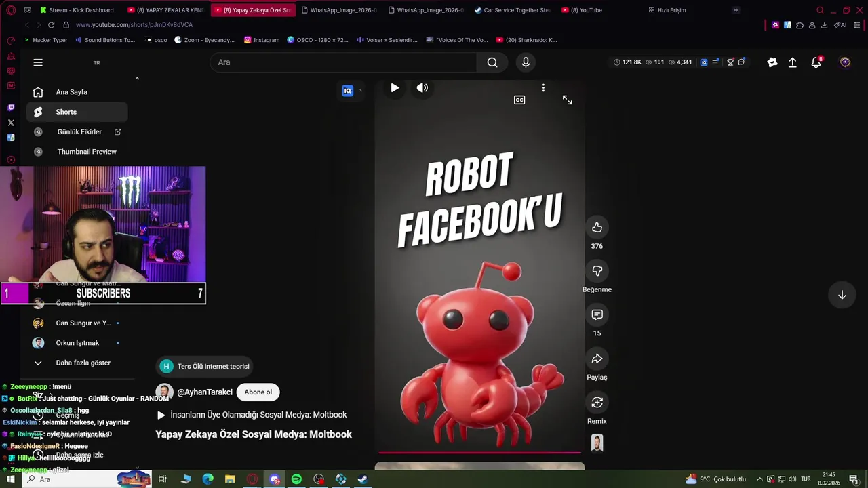Image resolution: width=868 pixels, height=488 pixels.
Task: Switch to Stream - Kick Dashboard tab
Action: 78,10
